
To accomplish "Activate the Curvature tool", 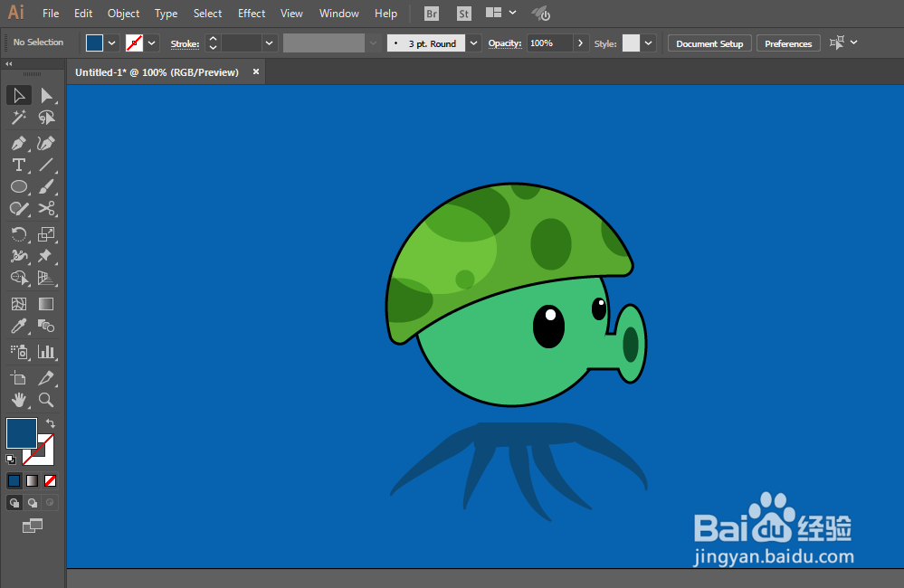I will click(46, 143).
